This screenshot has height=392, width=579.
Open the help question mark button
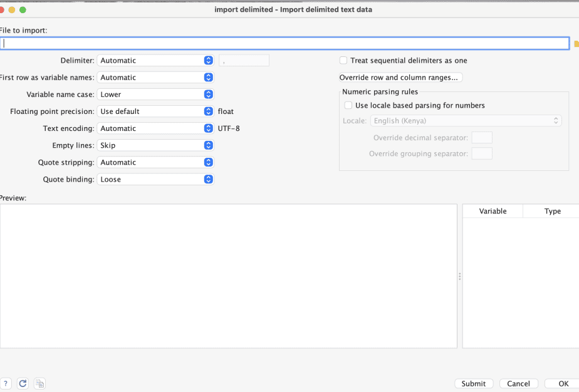pos(6,383)
